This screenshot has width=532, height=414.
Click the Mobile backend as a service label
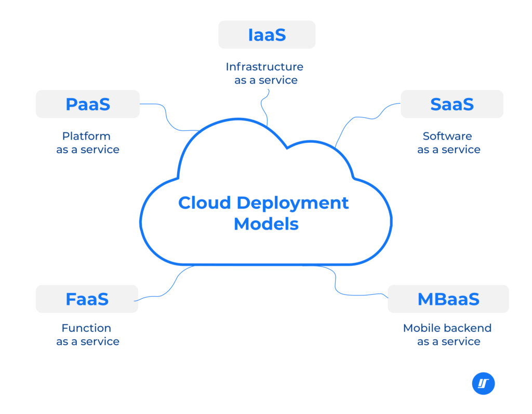coord(447,335)
